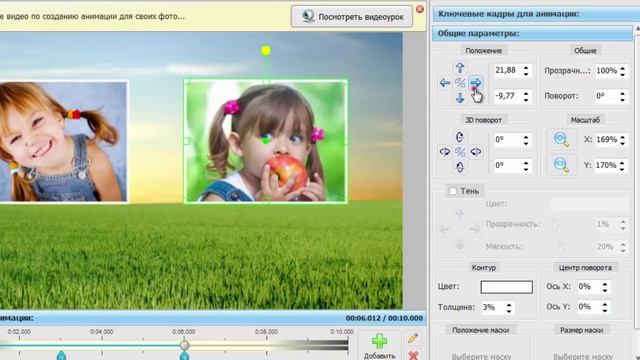Open the Контур color swatch
The width and height of the screenshot is (640, 360).
tap(507, 287)
